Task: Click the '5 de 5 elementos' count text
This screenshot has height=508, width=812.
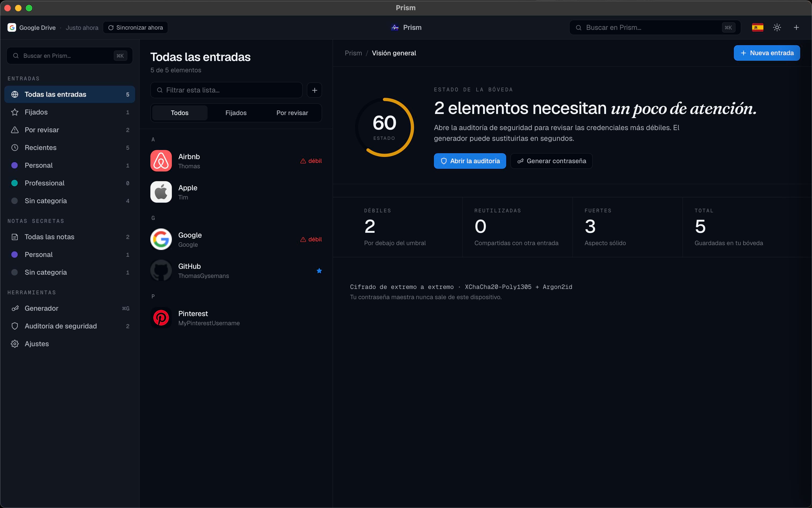Action: 176,70
